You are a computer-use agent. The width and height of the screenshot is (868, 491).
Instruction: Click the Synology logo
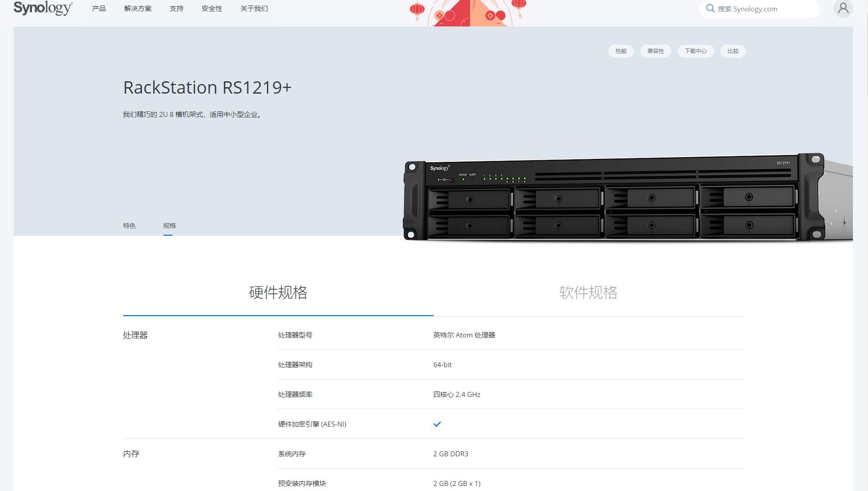[x=43, y=8]
